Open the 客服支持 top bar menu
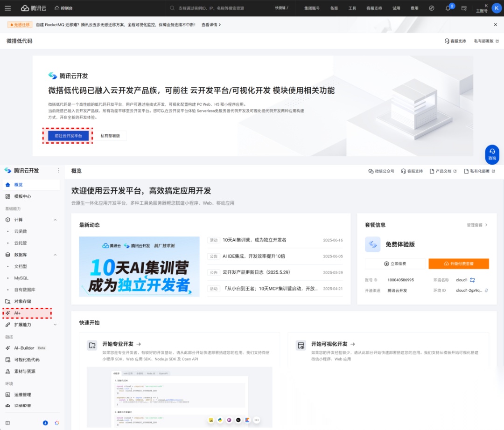 (x=374, y=8)
